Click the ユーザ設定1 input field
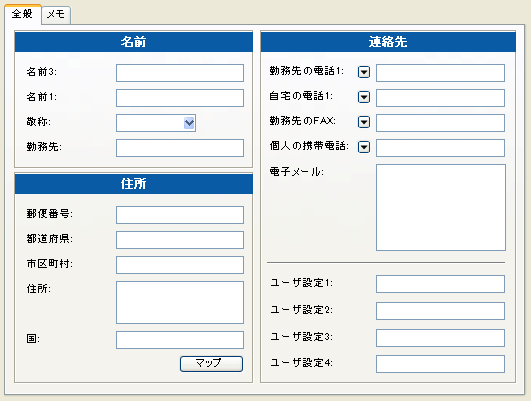Image resolution: width=531 pixels, height=401 pixels. [440, 284]
